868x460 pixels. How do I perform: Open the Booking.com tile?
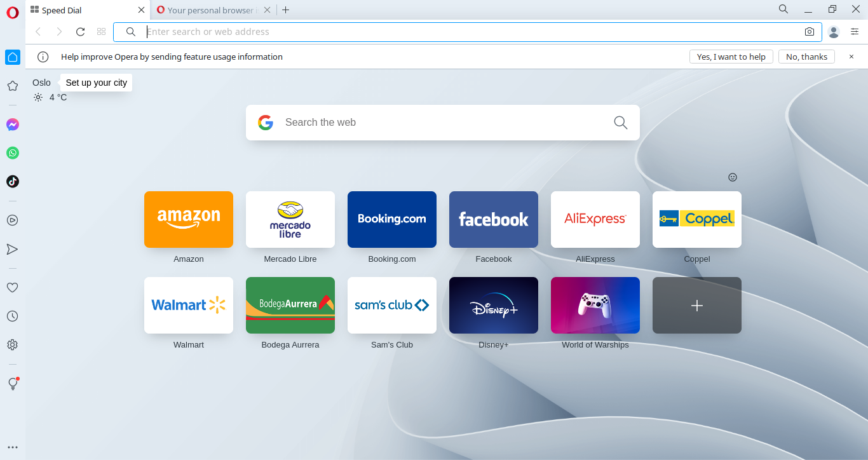point(392,219)
